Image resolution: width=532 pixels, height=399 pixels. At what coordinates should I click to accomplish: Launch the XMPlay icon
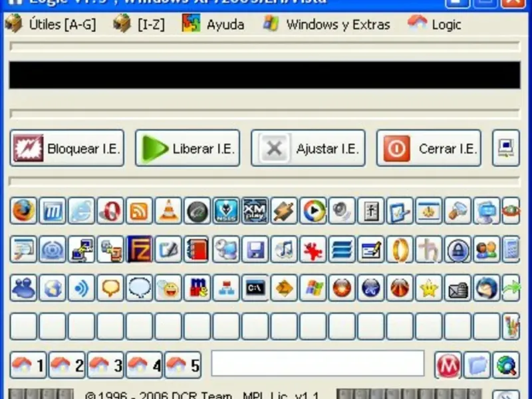255,211
